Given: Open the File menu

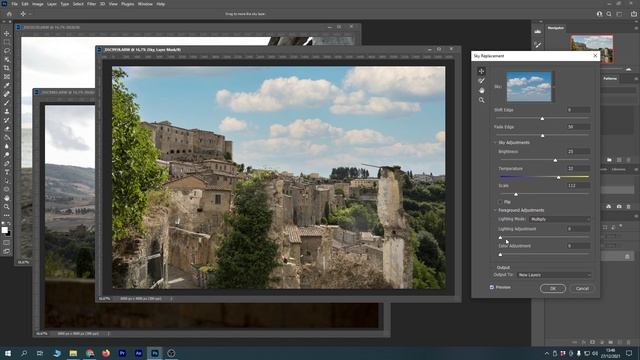Looking at the screenshot, I should pyautogui.click(x=14, y=4).
